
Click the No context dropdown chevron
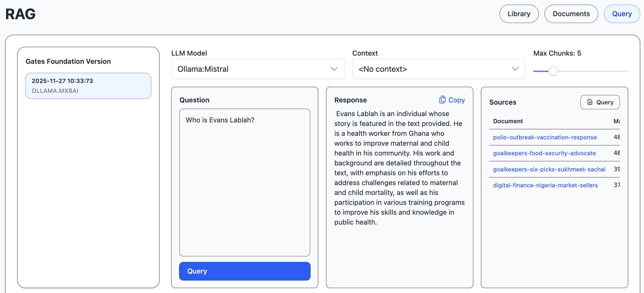[x=515, y=69]
